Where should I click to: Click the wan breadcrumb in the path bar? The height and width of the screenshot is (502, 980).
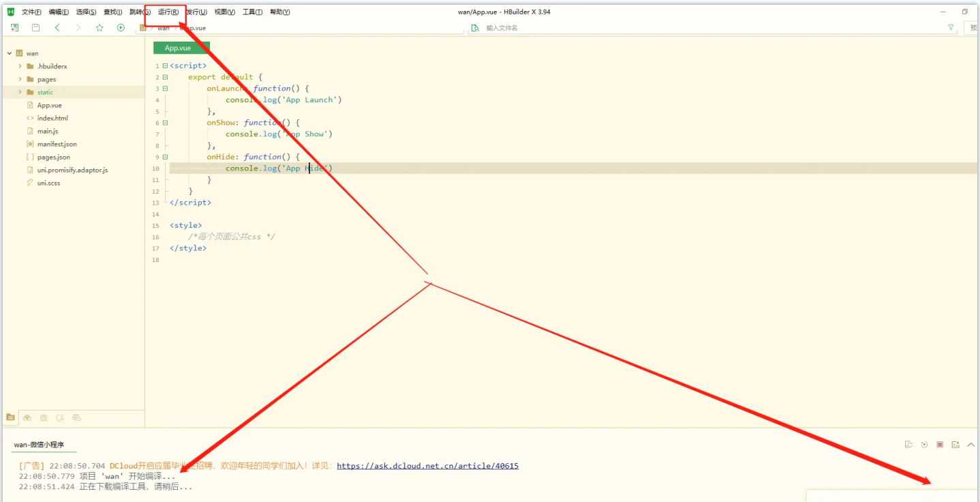click(164, 28)
